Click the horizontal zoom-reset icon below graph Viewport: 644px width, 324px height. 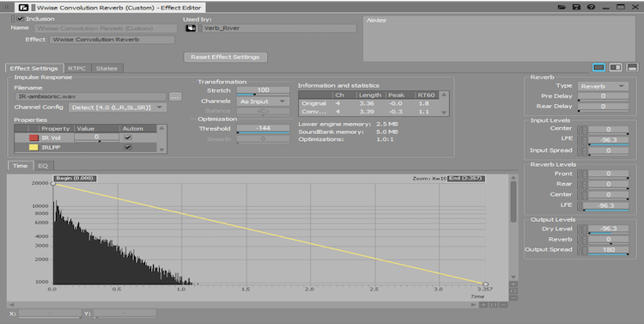tap(493, 305)
